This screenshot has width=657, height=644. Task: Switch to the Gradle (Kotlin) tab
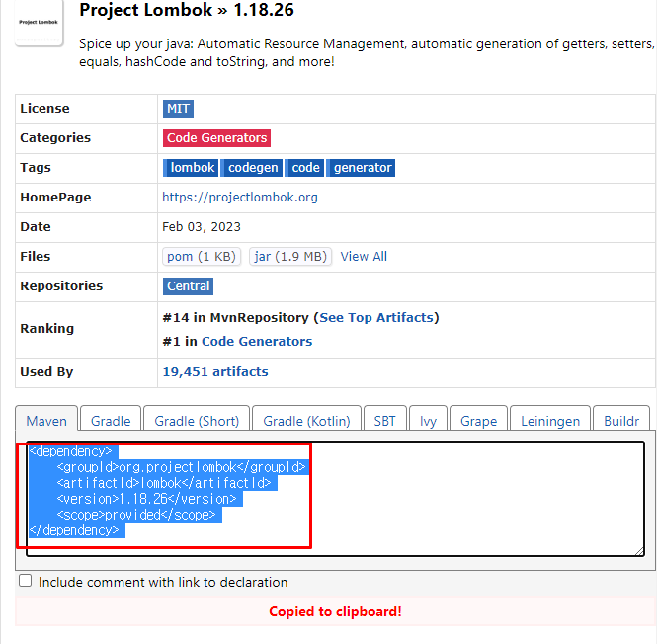(x=306, y=420)
